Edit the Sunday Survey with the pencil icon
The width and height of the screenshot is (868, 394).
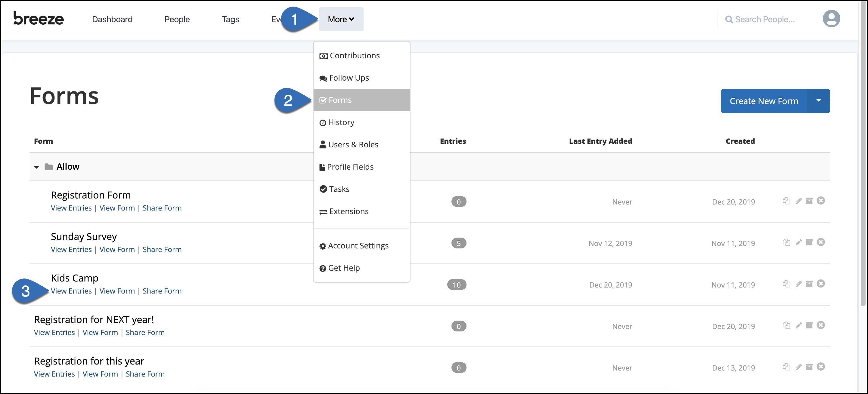tap(798, 242)
